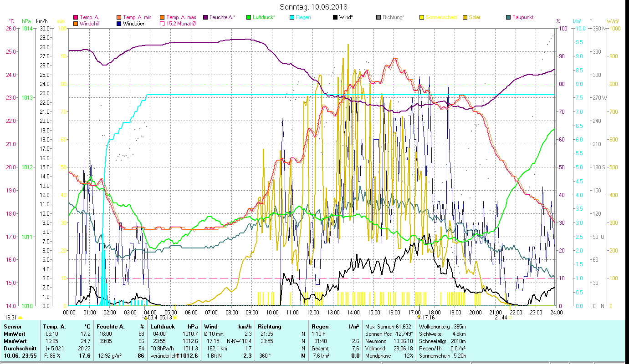This screenshot has width=629, height=364.
Task: Click the chart title Sonntag, 10.06.2018
Action: pos(313,7)
